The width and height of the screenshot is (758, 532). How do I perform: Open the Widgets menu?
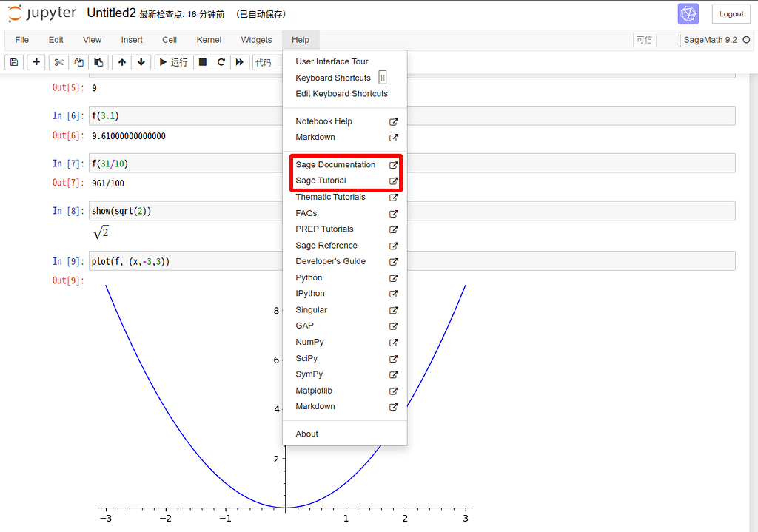pyautogui.click(x=256, y=40)
